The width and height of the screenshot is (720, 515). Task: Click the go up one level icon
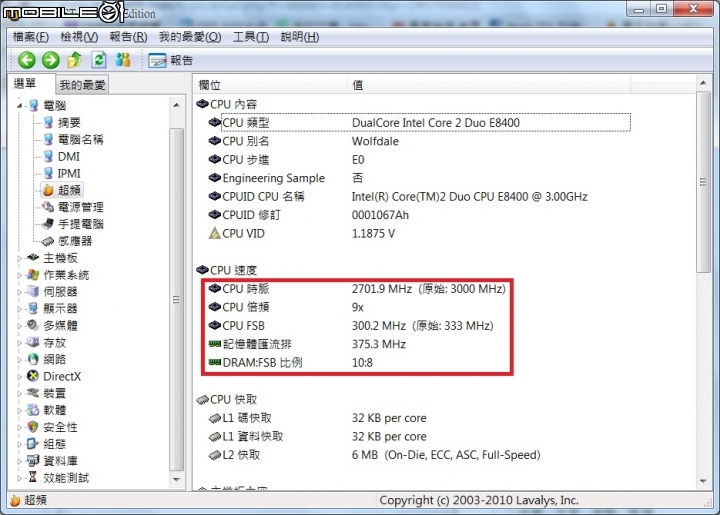(x=75, y=60)
